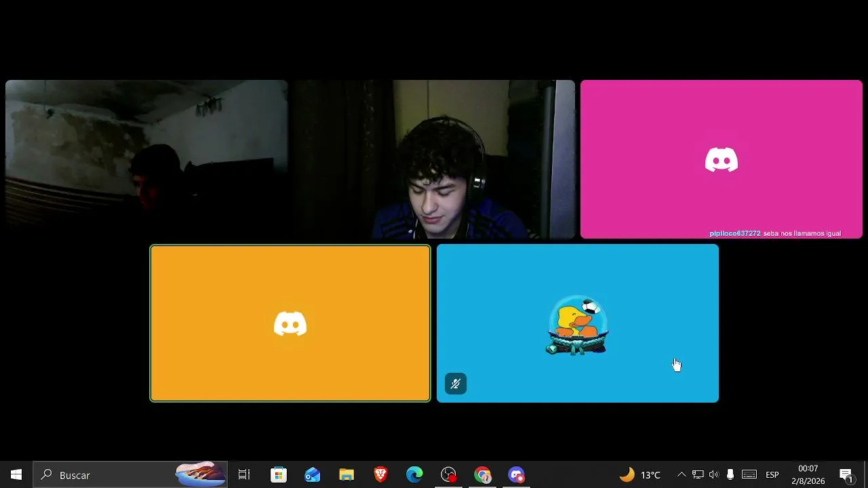This screenshot has height=488, width=868.
Task: Open the weather widget showing 13°C
Action: (640, 475)
